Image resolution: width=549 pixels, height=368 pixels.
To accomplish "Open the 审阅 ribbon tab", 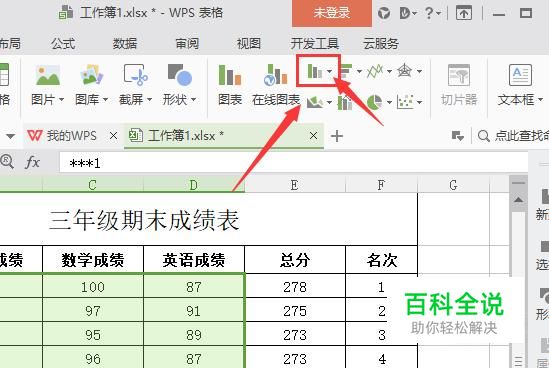I will point(187,44).
